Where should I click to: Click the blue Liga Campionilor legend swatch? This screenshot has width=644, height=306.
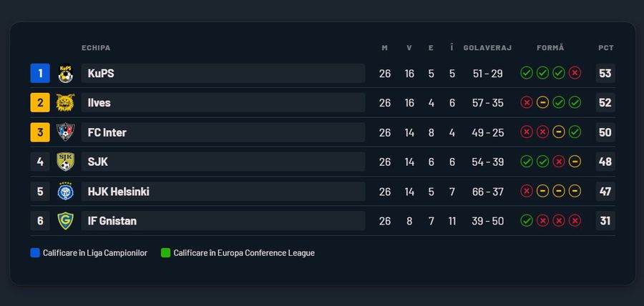pos(35,253)
